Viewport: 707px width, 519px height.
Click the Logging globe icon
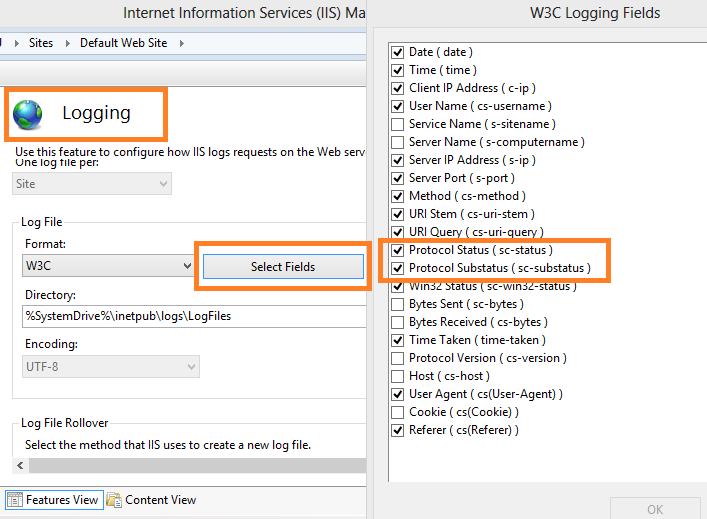click(x=27, y=116)
